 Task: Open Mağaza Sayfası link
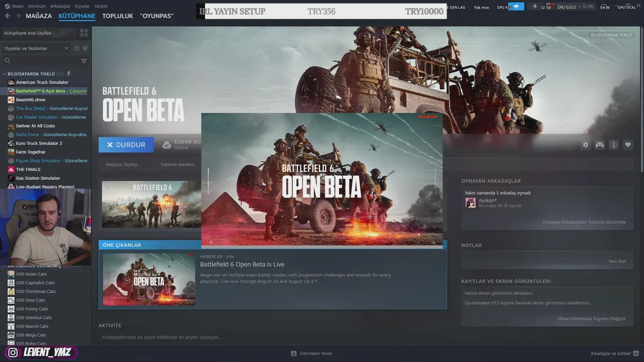(122, 164)
